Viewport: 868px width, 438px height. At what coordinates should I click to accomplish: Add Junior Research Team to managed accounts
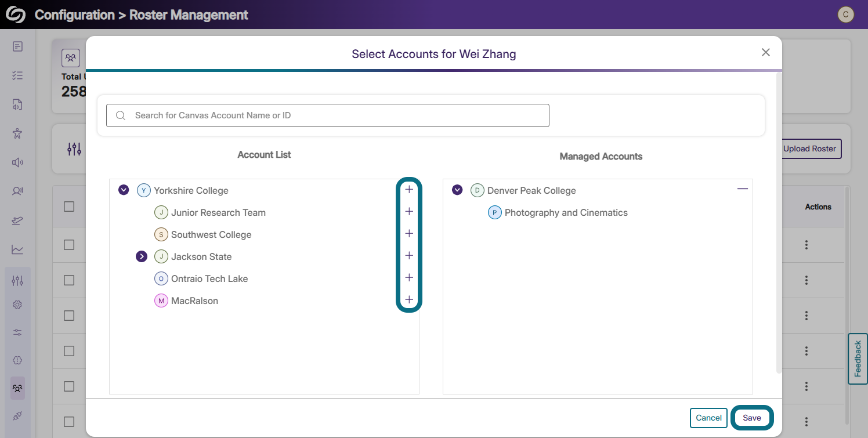point(409,212)
